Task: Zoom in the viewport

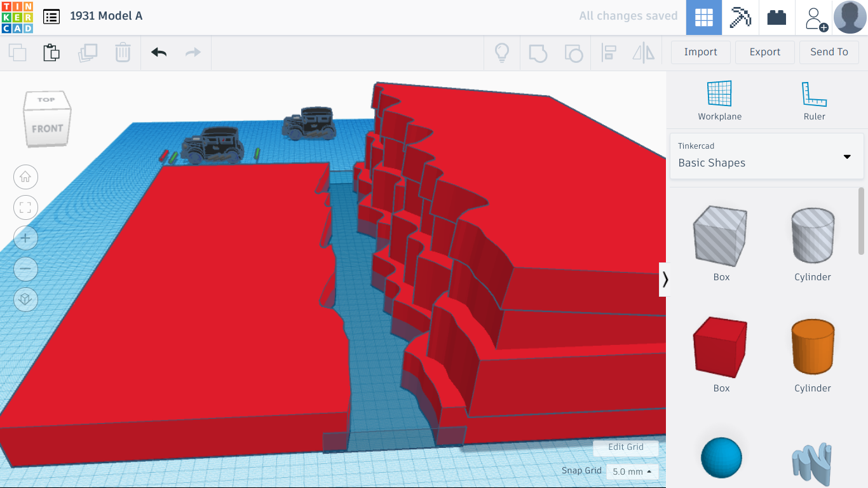Action: tap(25, 238)
